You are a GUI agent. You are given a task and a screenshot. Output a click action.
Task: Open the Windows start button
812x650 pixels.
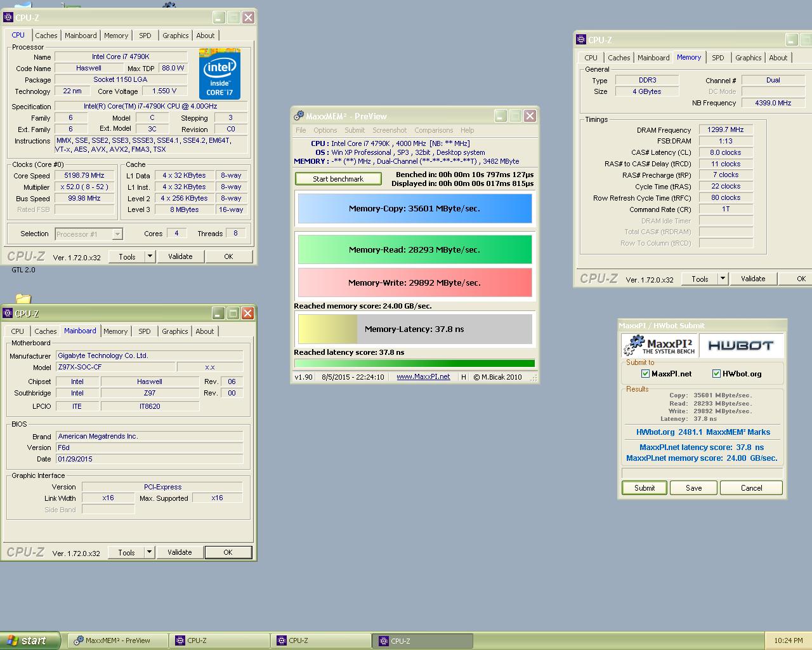point(30,640)
